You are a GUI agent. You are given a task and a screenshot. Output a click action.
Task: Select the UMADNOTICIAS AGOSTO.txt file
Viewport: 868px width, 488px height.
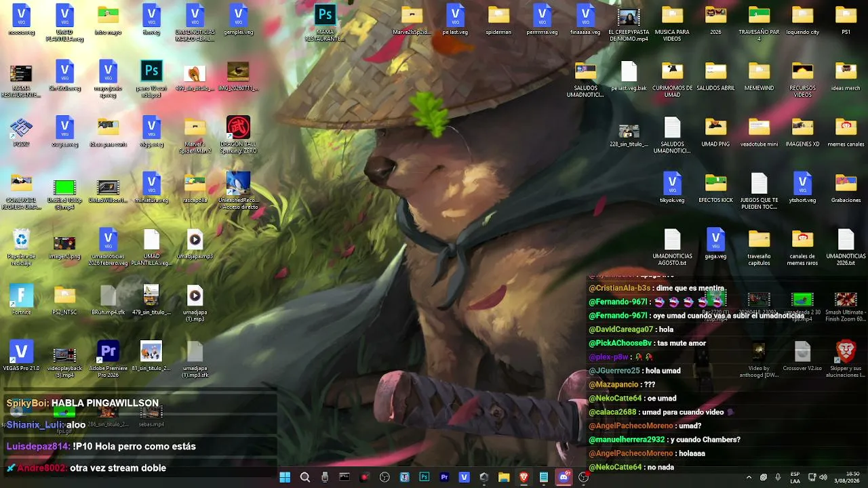[672, 247]
